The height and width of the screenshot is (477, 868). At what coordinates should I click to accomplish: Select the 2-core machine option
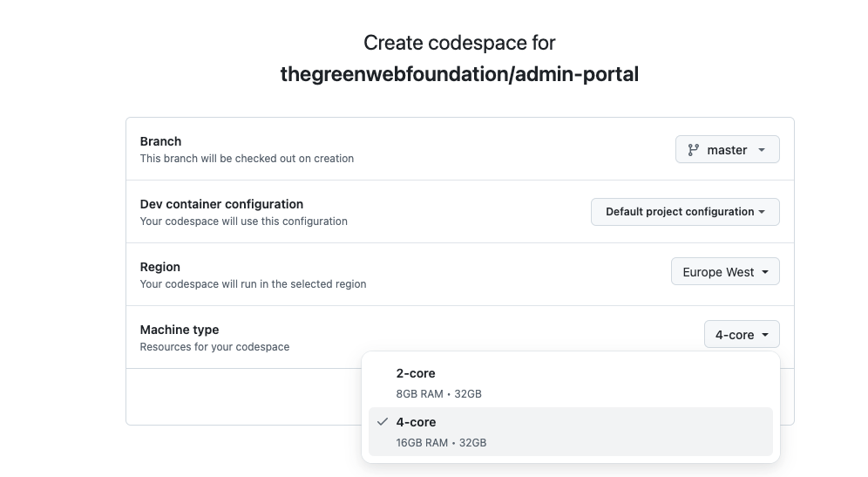click(570, 383)
